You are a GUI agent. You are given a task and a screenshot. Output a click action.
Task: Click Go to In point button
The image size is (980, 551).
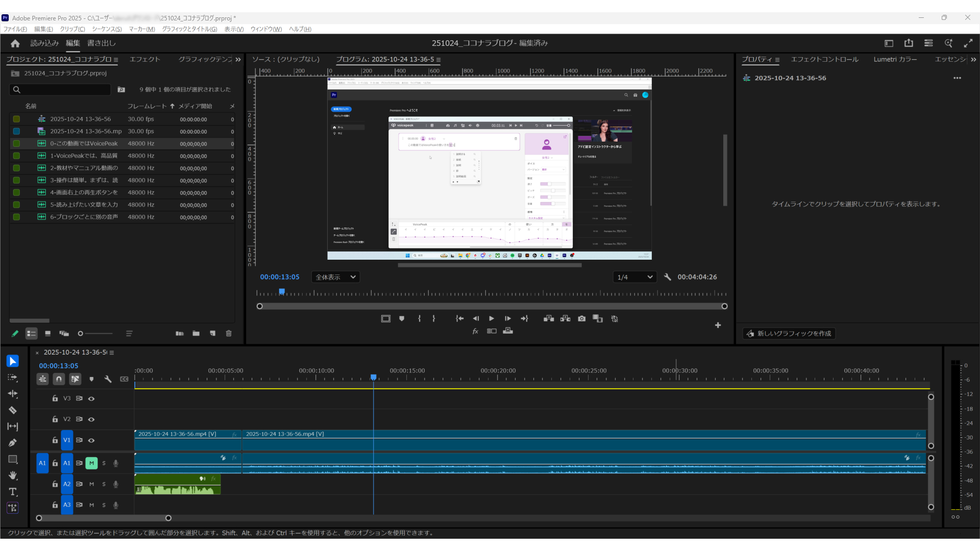point(459,318)
